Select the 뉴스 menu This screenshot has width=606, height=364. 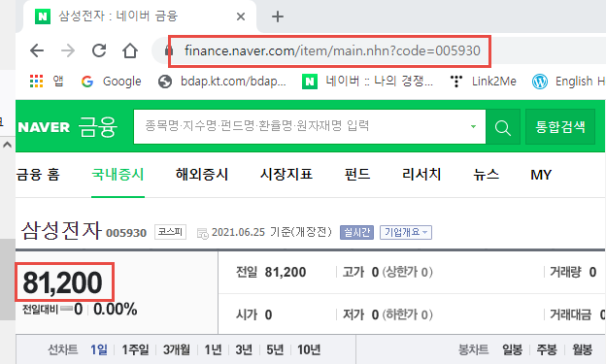[x=487, y=175]
